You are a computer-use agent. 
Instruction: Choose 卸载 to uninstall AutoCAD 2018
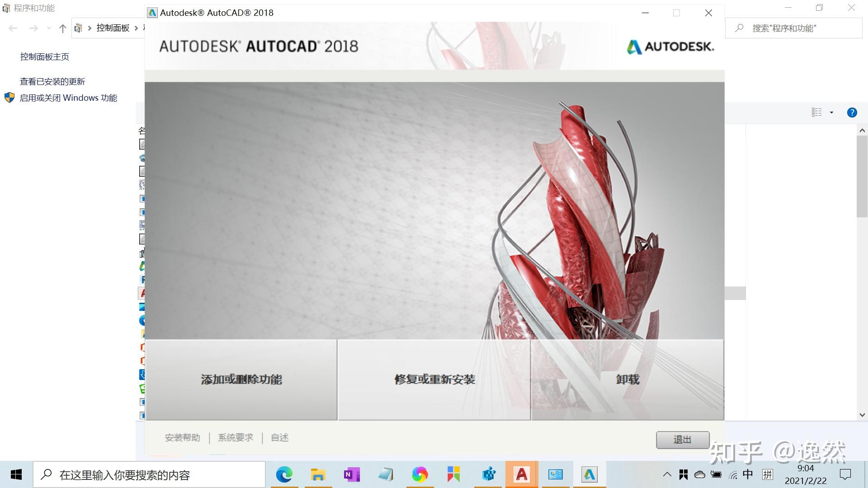[x=627, y=380]
